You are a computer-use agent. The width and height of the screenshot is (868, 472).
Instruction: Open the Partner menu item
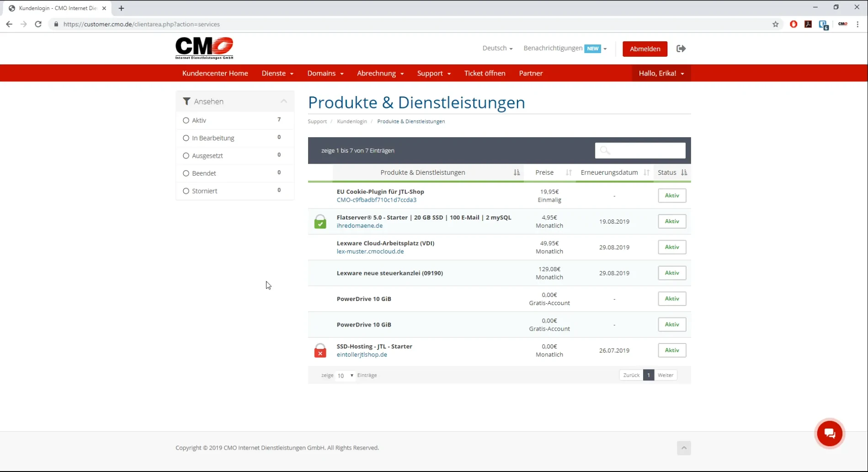click(531, 73)
